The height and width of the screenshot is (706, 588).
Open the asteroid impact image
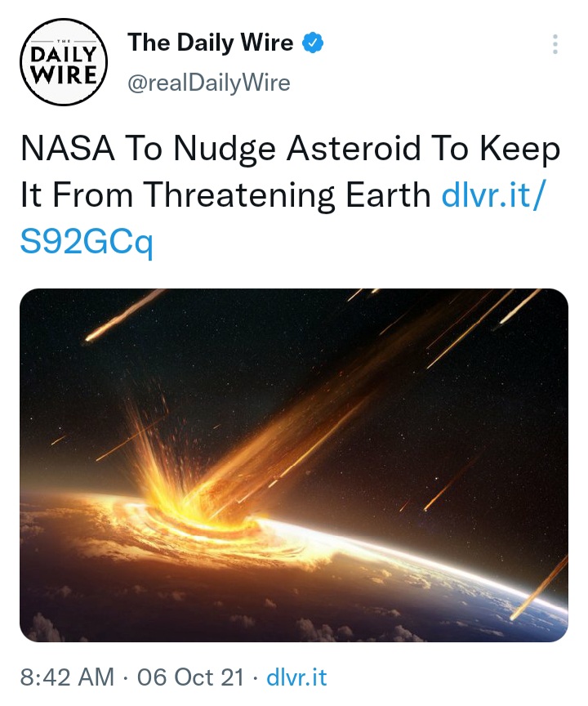tap(294, 465)
